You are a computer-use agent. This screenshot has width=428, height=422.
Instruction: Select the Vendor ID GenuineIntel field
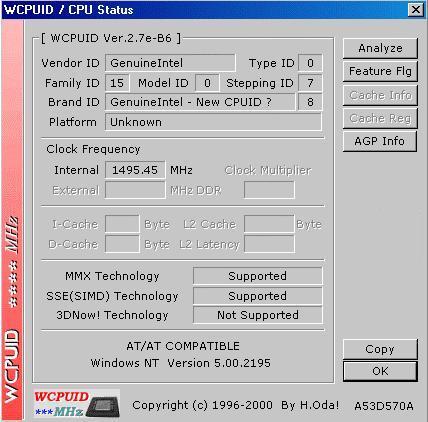(x=170, y=63)
